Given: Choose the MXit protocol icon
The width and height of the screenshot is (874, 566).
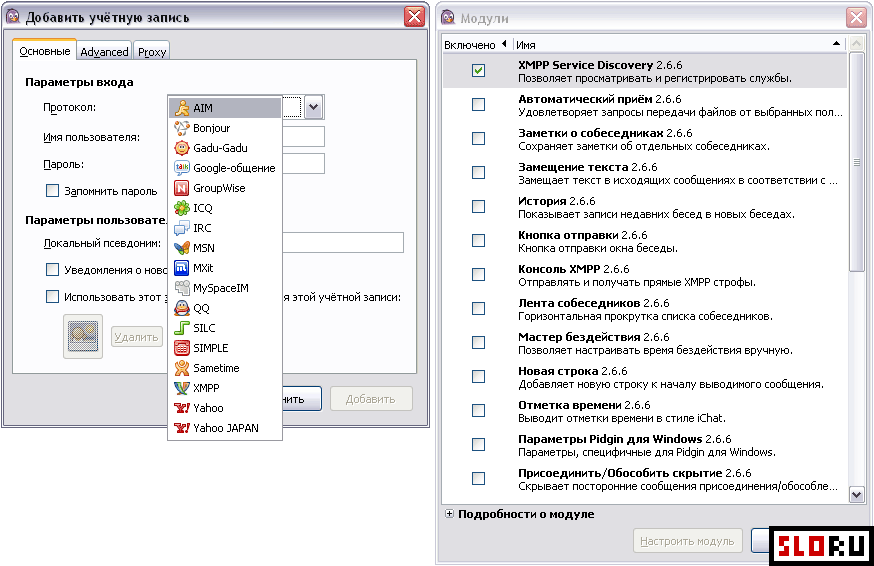Looking at the screenshot, I should pyautogui.click(x=182, y=268).
